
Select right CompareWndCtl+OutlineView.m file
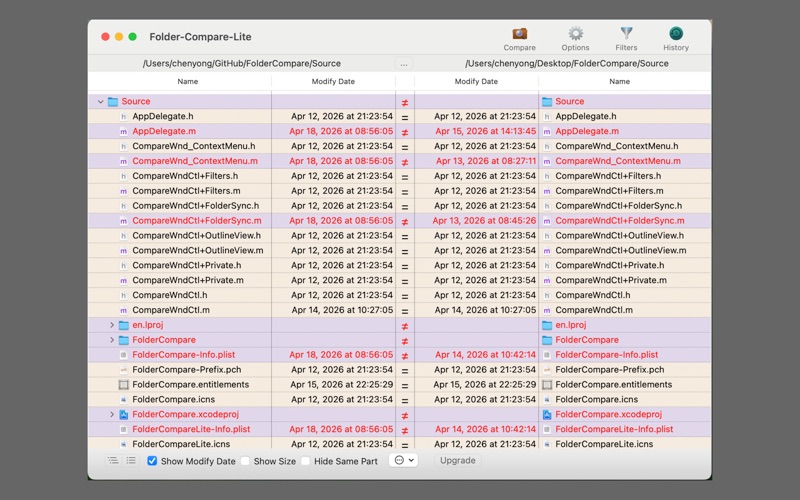pos(621,251)
